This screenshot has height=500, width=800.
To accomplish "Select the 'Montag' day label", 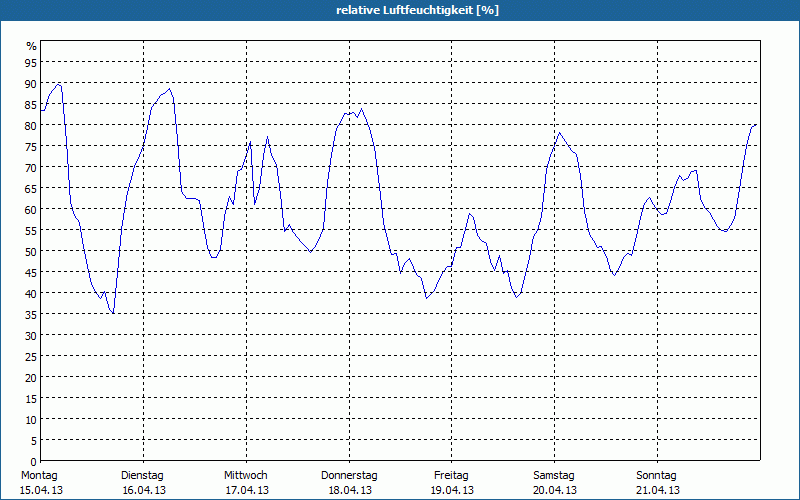I will pos(39,475).
